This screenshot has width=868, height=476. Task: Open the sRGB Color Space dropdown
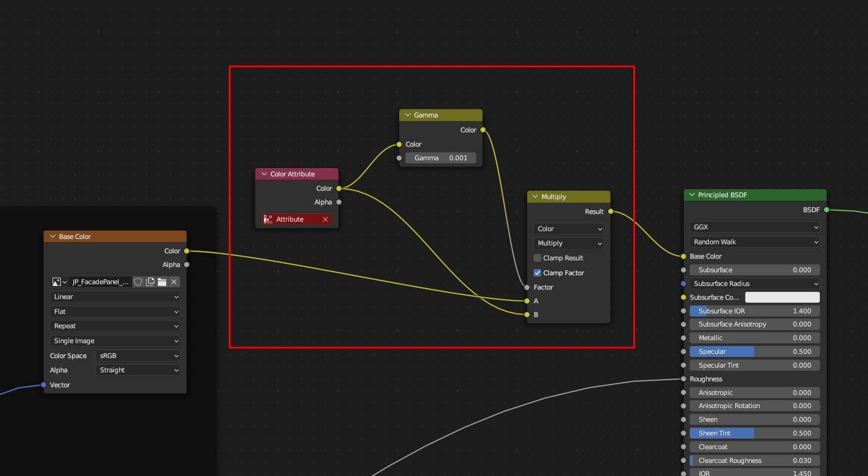tap(138, 356)
